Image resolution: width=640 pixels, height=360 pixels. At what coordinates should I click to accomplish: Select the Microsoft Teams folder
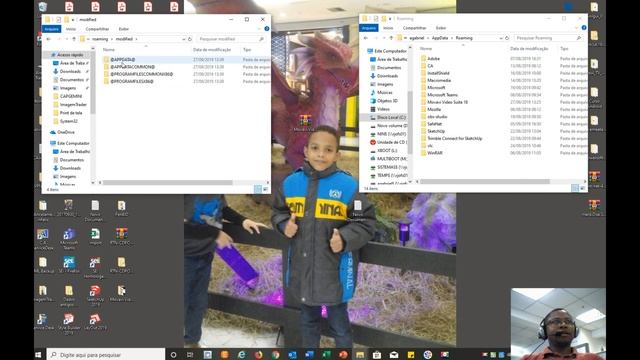pyautogui.click(x=442, y=95)
